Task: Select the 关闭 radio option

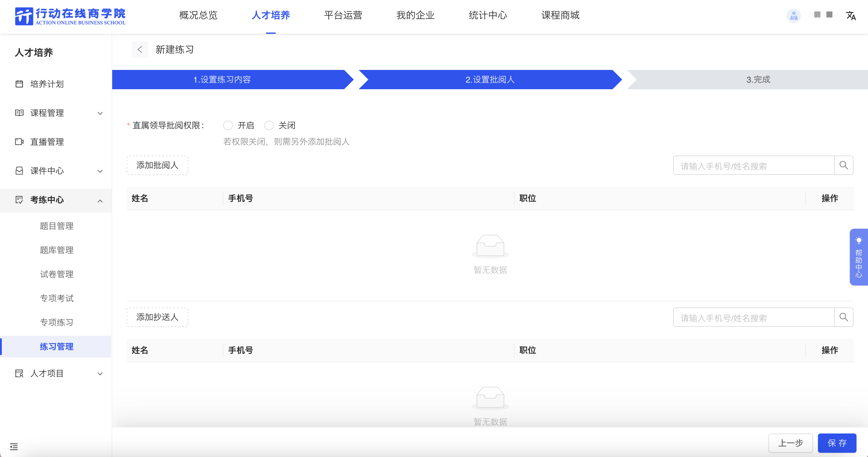Action: 269,125
